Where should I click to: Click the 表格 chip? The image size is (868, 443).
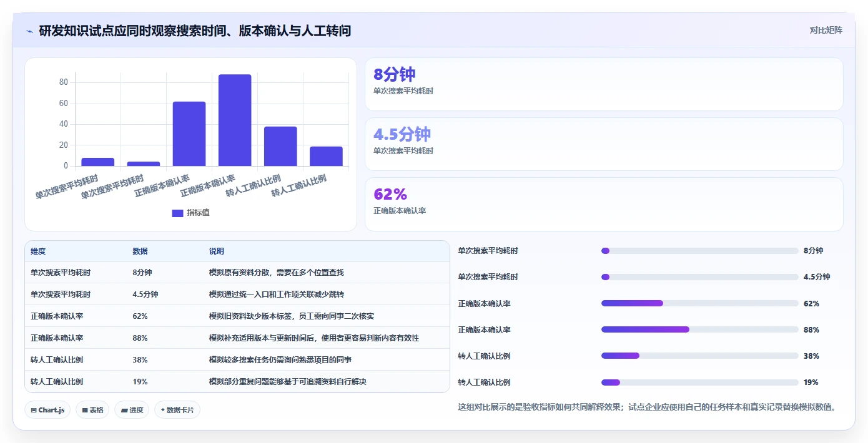92,410
